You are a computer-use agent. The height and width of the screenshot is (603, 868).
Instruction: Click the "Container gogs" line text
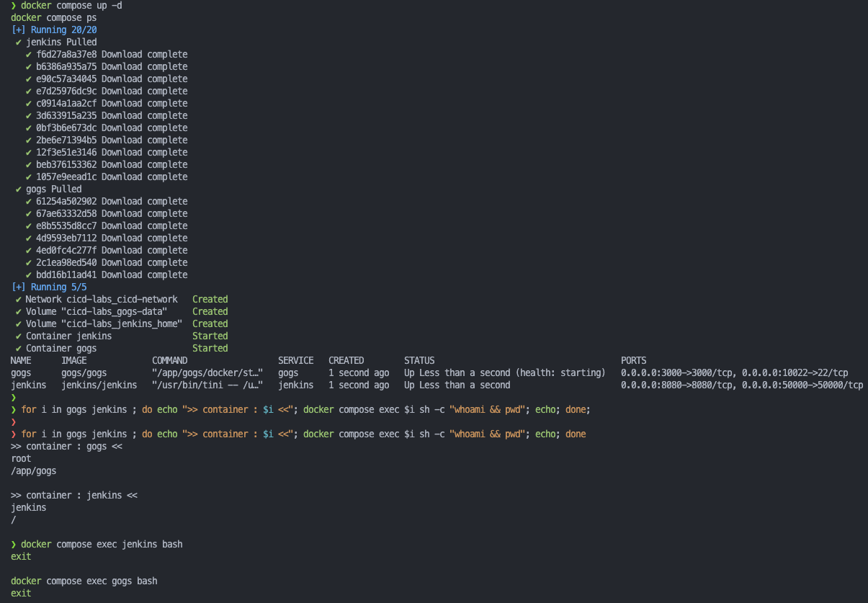[x=61, y=348]
